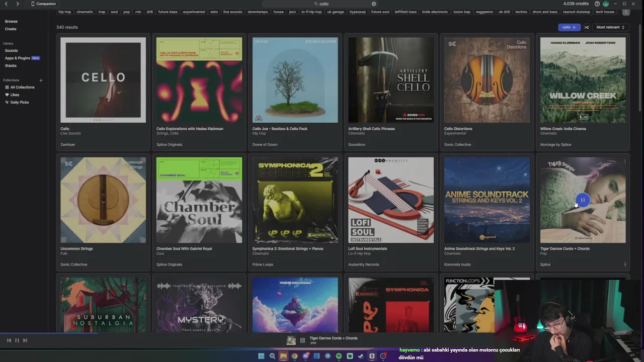Open the Anime Soundtrack Strings and Keys Vol. 2 title
This screenshot has width=644, height=362.
[479, 248]
